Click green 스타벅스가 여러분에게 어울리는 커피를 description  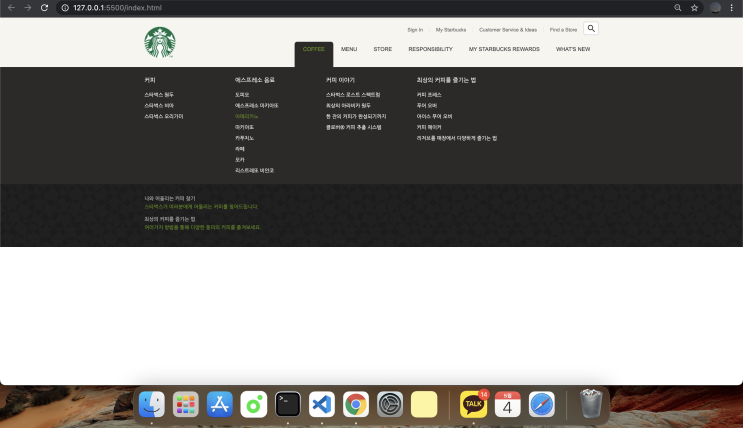click(x=201, y=207)
